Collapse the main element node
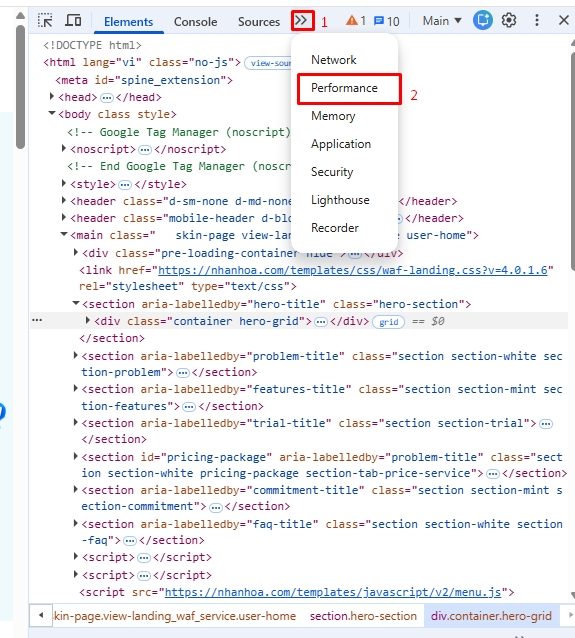The width and height of the screenshot is (575, 638). pos(63,234)
